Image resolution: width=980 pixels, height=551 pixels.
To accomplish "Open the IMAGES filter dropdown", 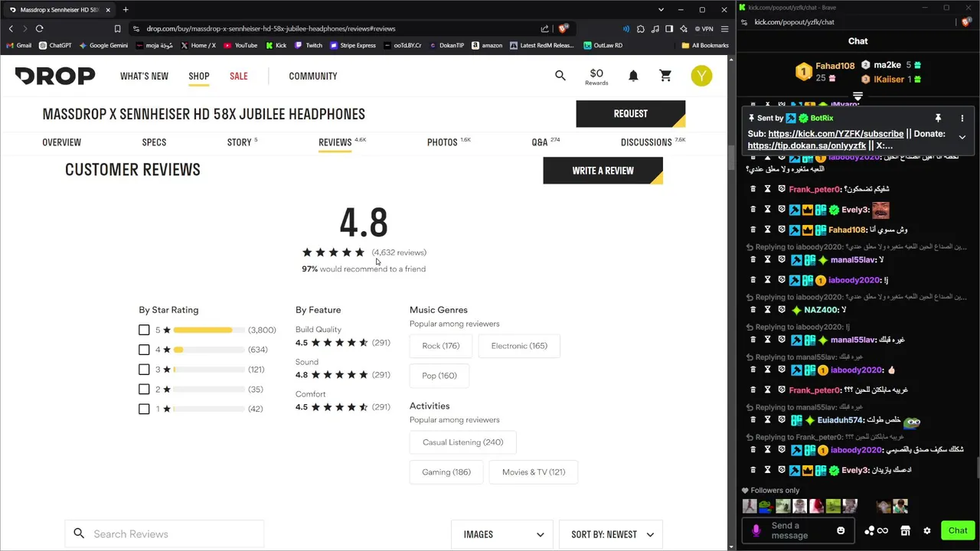I will [503, 534].
